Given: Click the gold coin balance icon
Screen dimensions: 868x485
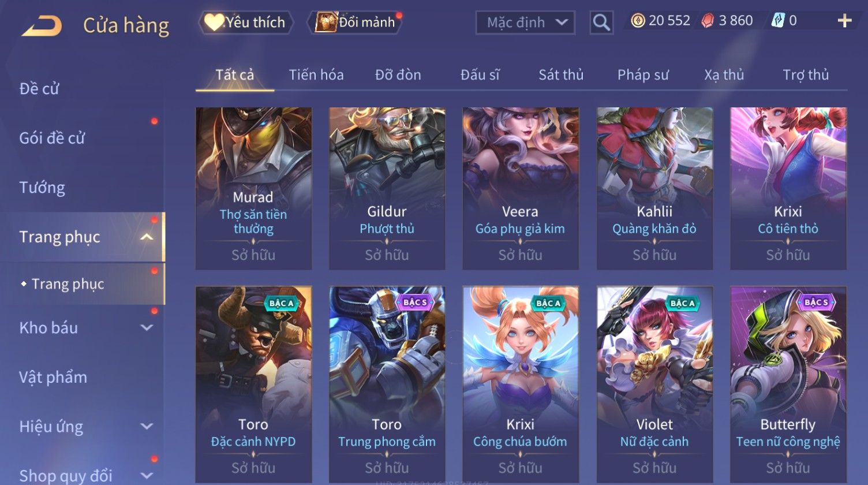Looking at the screenshot, I should [x=638, y=21].
